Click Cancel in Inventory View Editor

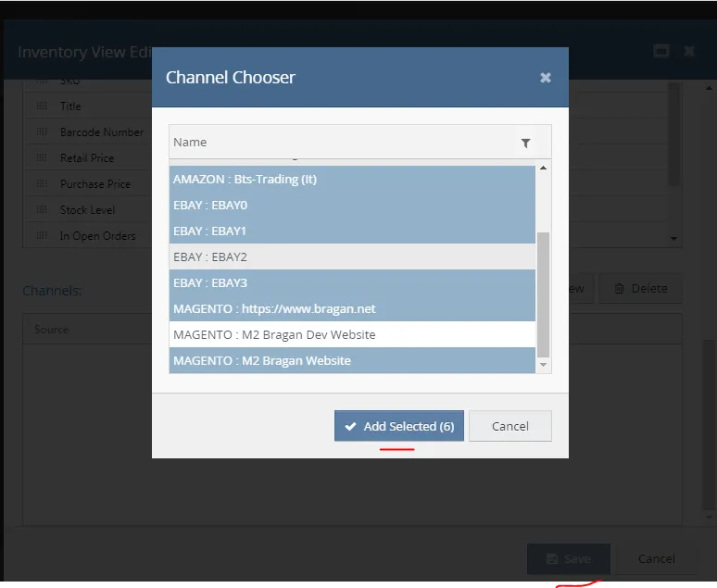[656, 558]
